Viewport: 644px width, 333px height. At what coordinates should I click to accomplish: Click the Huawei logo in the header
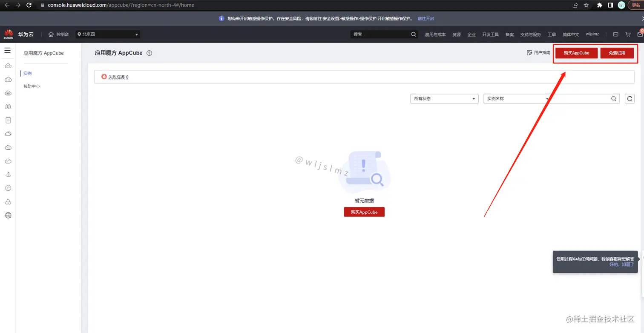click(x=9, y=34)
